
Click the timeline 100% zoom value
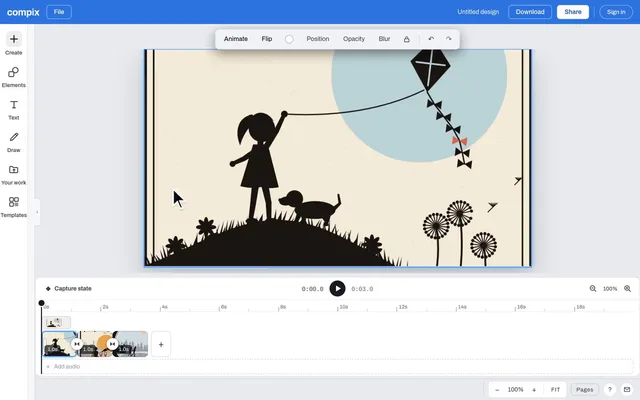tap(610, 289)
